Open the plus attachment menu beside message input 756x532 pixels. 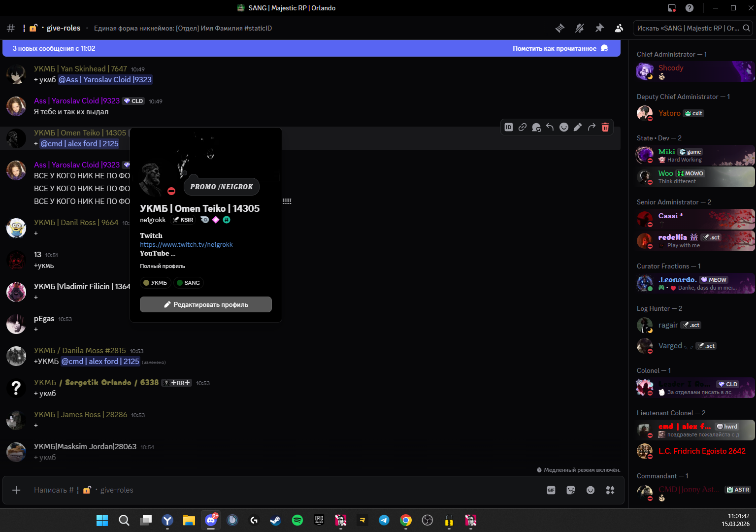tap(16, 490)
